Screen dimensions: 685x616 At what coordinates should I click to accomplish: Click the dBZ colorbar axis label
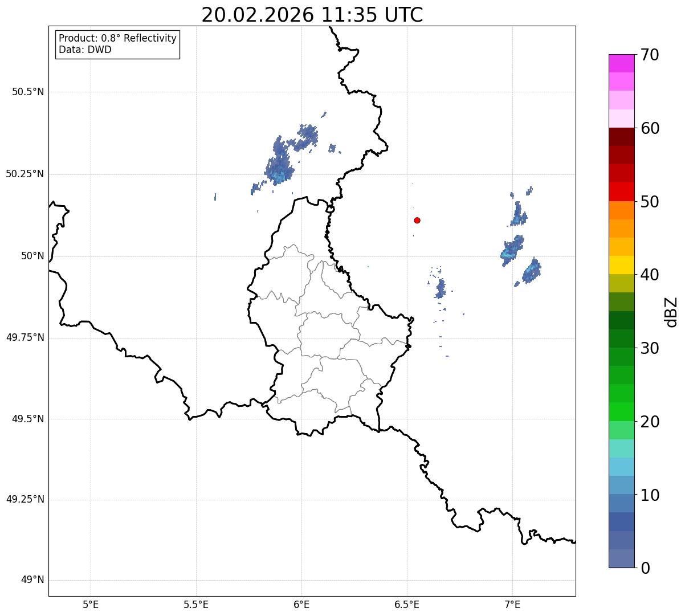tap(671, 311)
